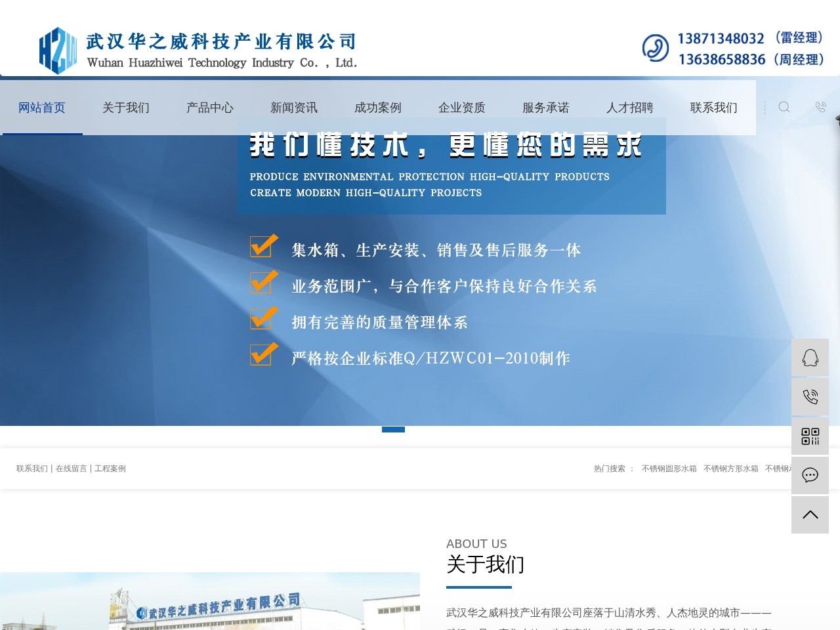The image size is (840, 630).
Task: Go to the 关于我们 navigation item
Action: (x=126, y=108)
